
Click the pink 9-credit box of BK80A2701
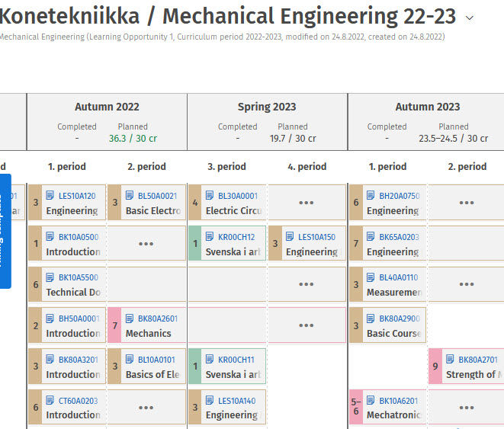point(435,367)
